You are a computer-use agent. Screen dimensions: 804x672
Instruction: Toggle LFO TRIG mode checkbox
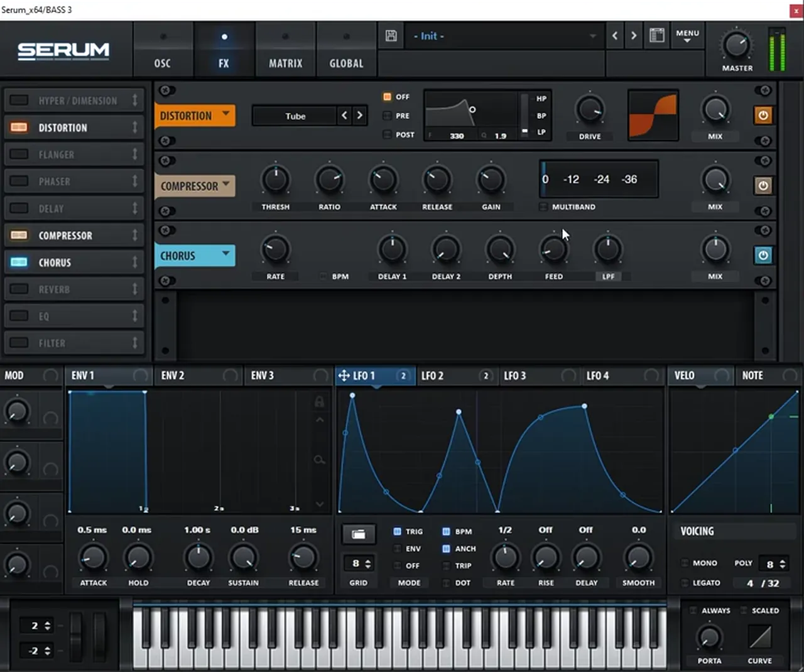397,531
